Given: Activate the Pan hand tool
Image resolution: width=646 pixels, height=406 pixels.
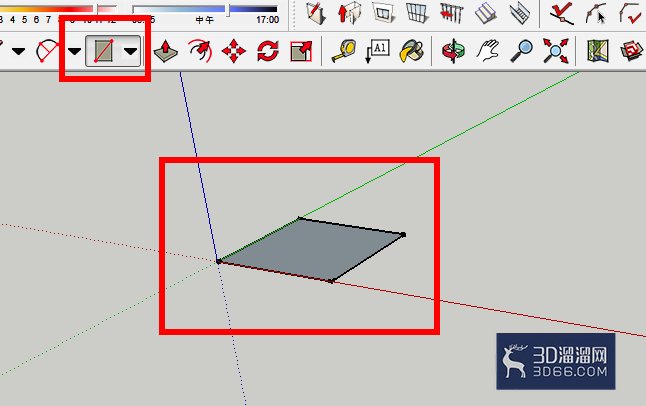Looking at the screenshot, I should pos(488,51).
